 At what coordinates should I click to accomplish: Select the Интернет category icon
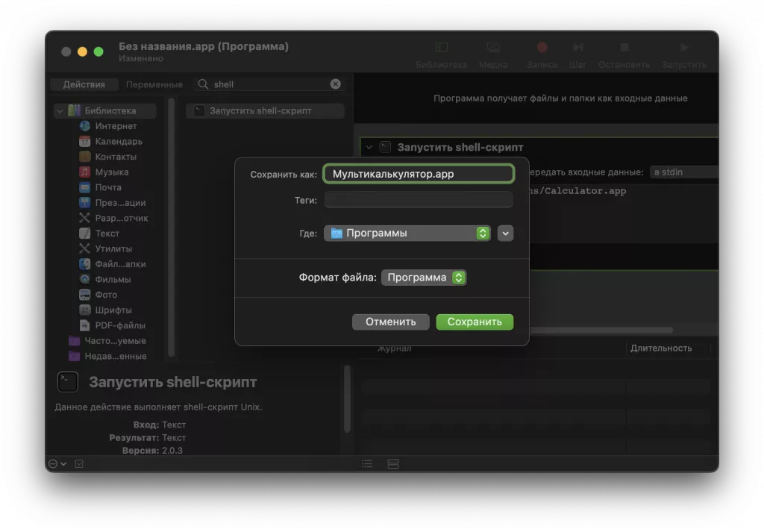pyautogui.click(x=84, y=125)
